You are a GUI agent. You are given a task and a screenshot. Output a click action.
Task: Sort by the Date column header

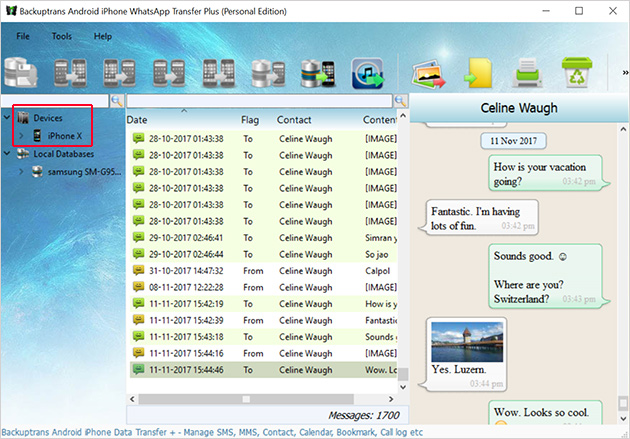point(137,120)
